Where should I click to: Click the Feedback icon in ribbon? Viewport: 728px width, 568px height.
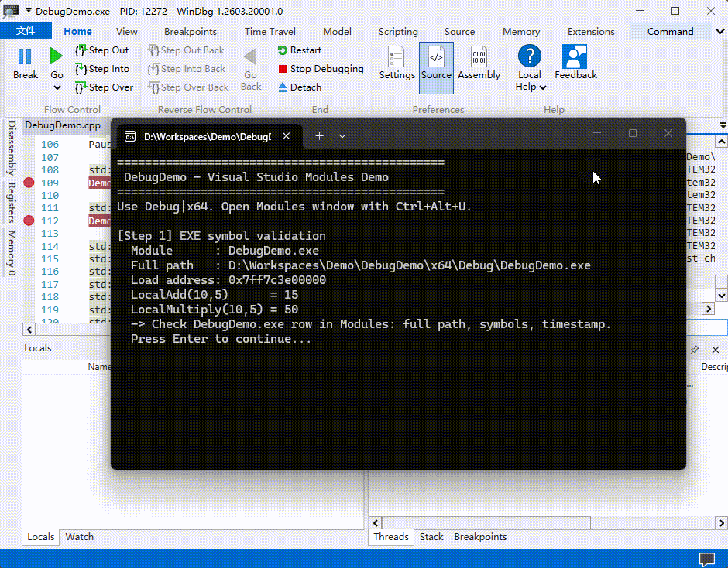(575, 63)
